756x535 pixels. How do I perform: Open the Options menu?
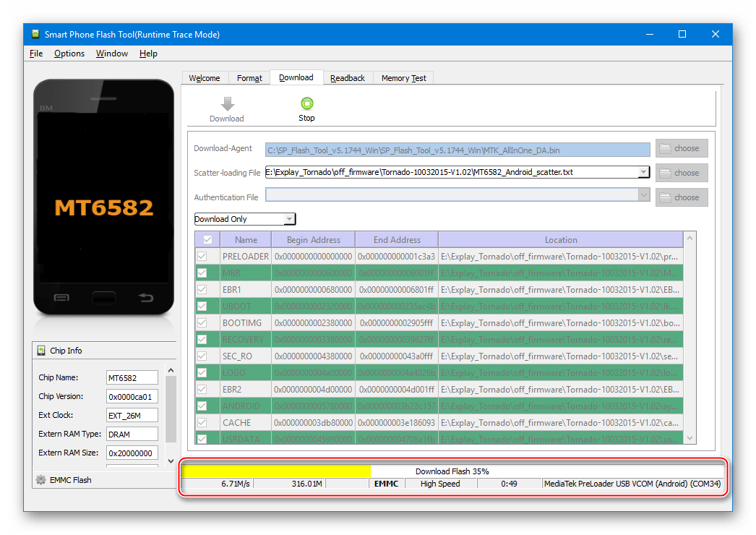tap(69, 54)
